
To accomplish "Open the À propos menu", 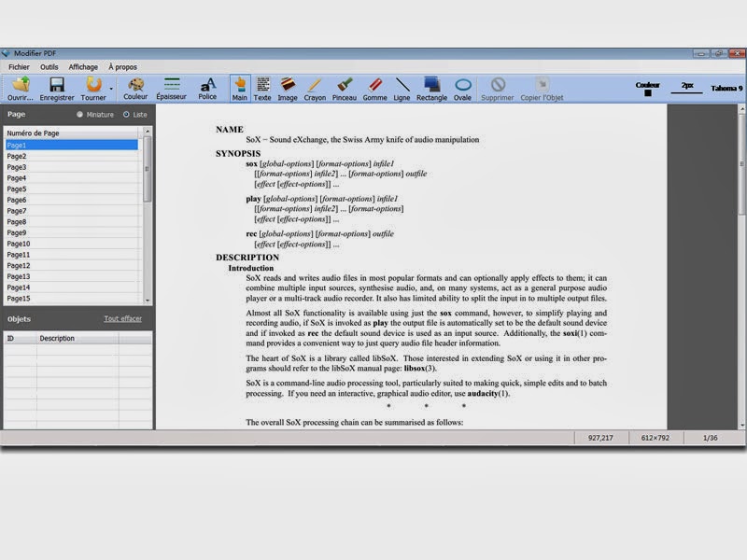I will pos(123,67).
